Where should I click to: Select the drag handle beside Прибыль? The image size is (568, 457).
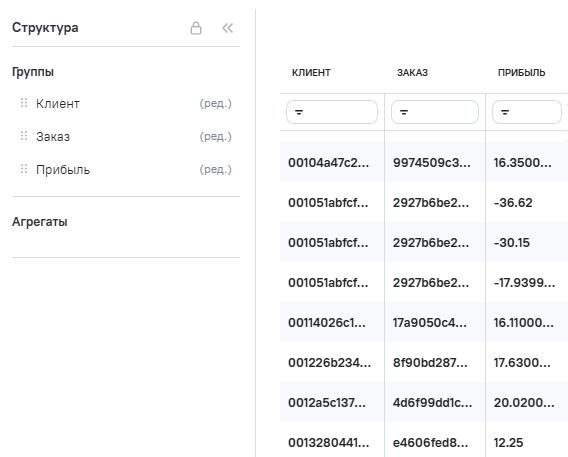[x=24, y=169]
